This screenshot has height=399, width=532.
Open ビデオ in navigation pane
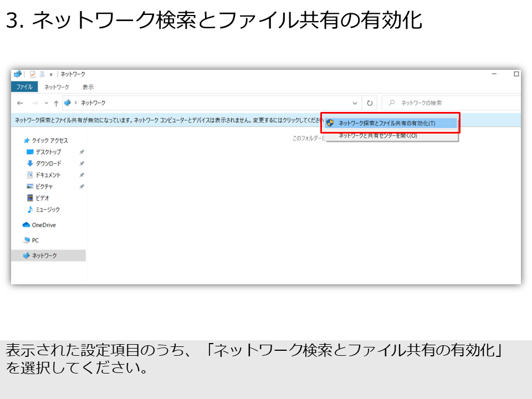tap(43, 198)
